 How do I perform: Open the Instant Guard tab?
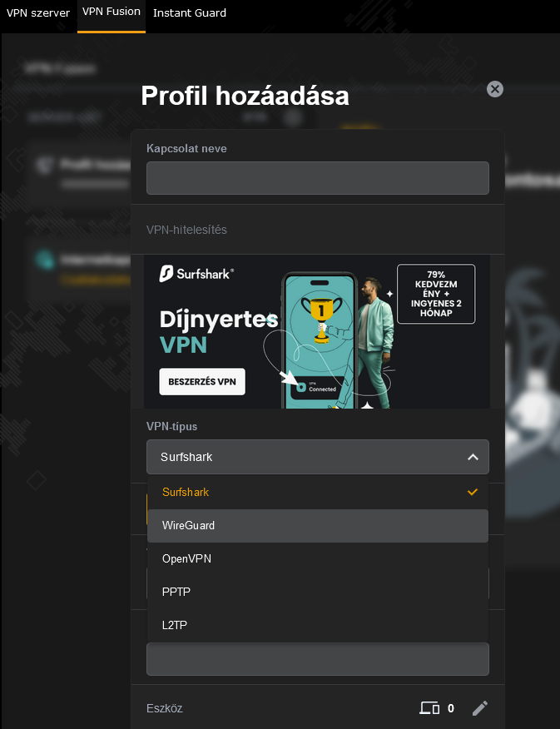pyautogui.click(x=190, y=13)
